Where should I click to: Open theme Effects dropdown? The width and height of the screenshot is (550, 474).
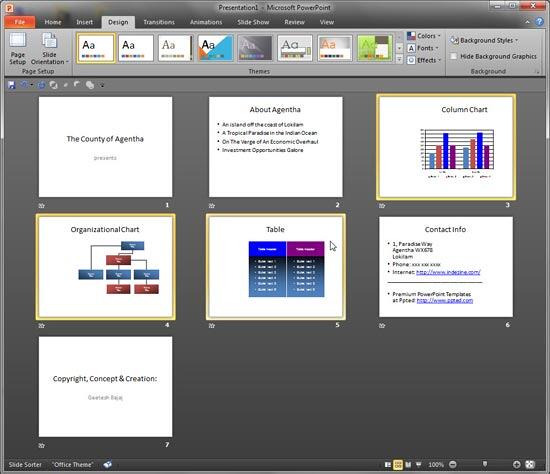pyautogui.click(x=424, y=60)
